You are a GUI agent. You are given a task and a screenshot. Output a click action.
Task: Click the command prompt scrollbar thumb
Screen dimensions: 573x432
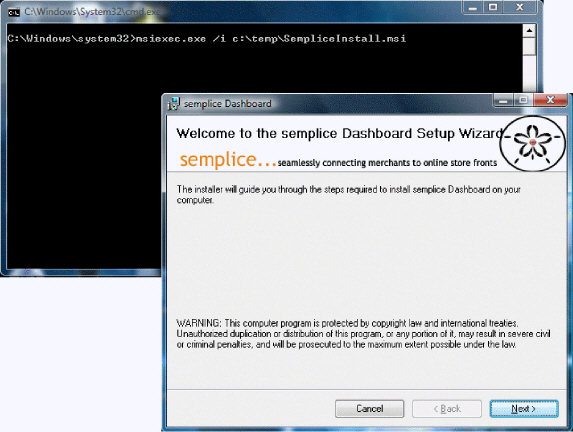529,47
